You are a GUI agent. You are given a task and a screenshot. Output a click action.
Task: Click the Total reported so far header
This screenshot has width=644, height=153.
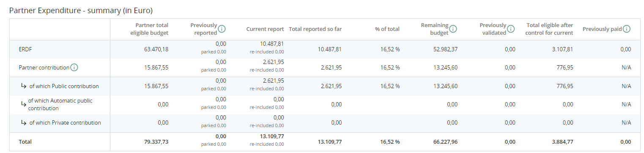click(x=315, y=29)
